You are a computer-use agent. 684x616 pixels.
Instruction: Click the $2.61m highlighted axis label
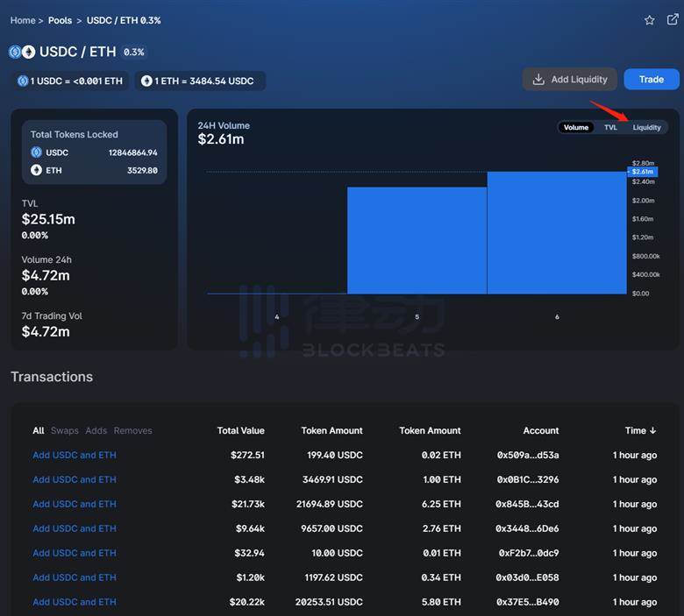point(643,172)
